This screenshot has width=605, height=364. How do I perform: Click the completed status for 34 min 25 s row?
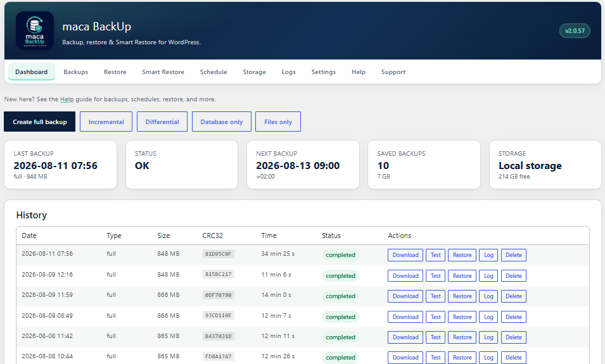click(x=340, y=255)
